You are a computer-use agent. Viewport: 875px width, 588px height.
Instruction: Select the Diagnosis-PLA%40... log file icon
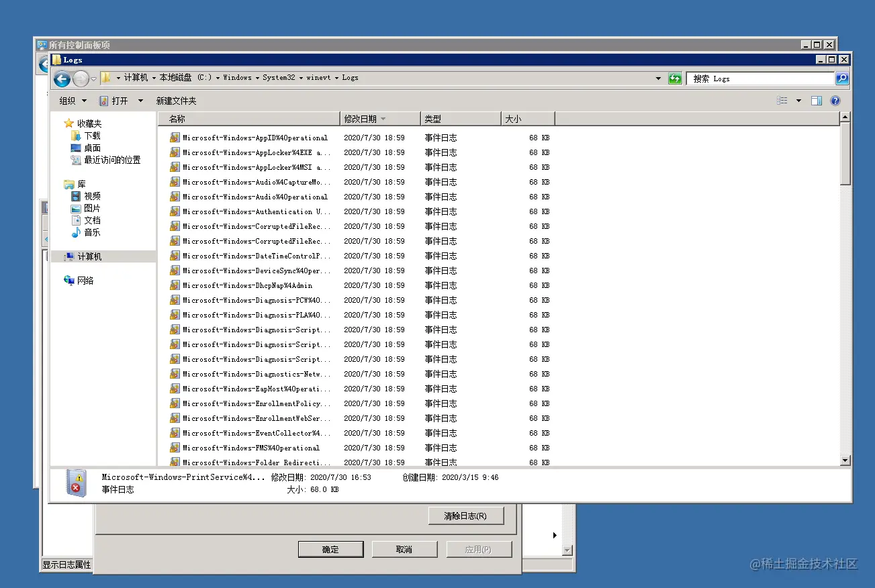coord(175,315)
